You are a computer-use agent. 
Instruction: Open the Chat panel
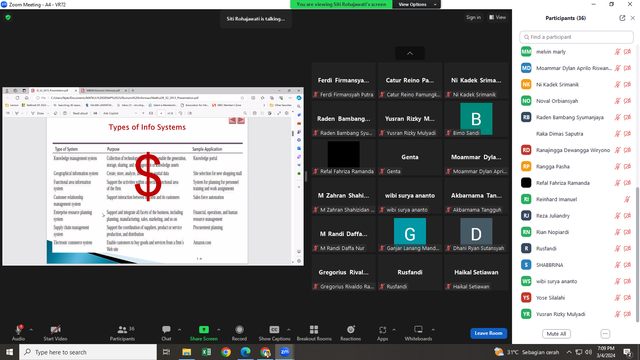[166, 332]
